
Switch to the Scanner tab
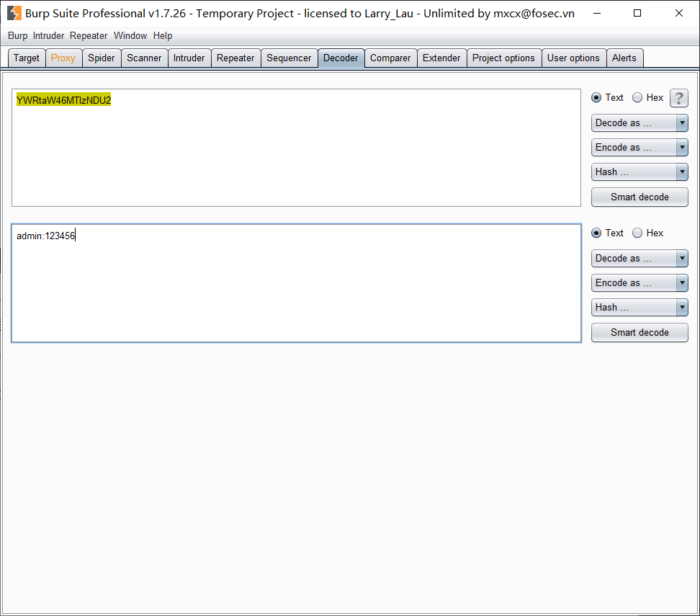click(144, 58)
